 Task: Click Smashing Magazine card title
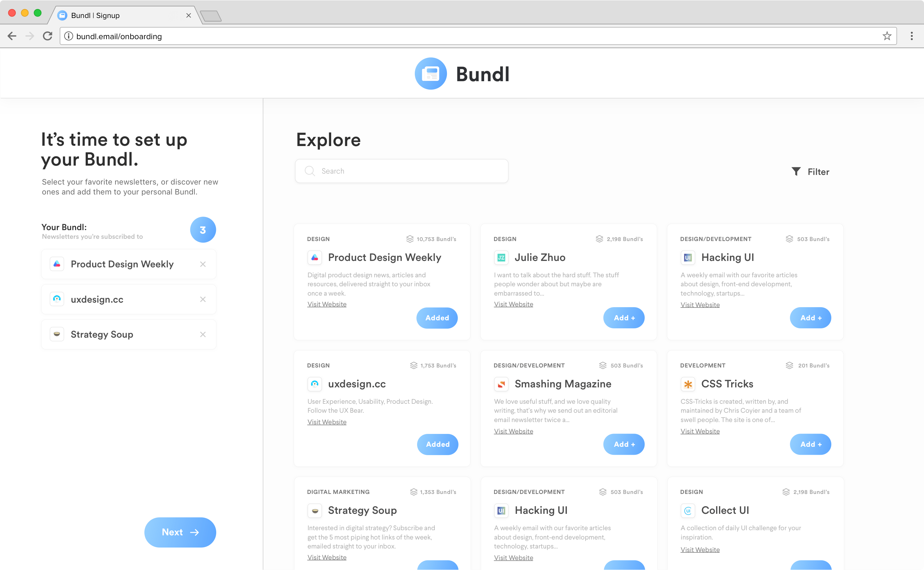[x=563, y=384]
